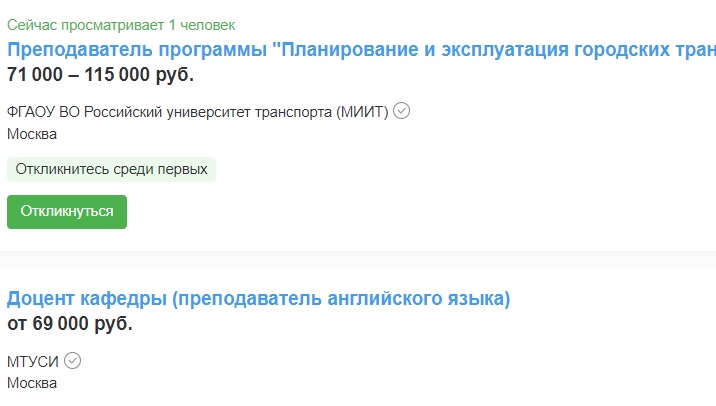This screenshot has height=406, width=716.
Task: Click the (МИИТ) abbreviation in employer name
Action: [x=362, y=112]
